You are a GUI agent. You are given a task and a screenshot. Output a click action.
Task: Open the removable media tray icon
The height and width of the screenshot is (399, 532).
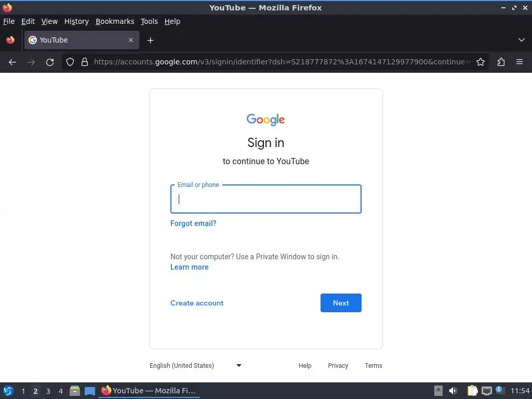tap(438, 391)
